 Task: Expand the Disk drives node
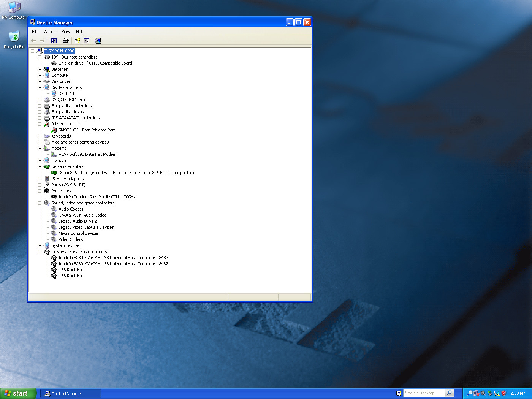40,81
